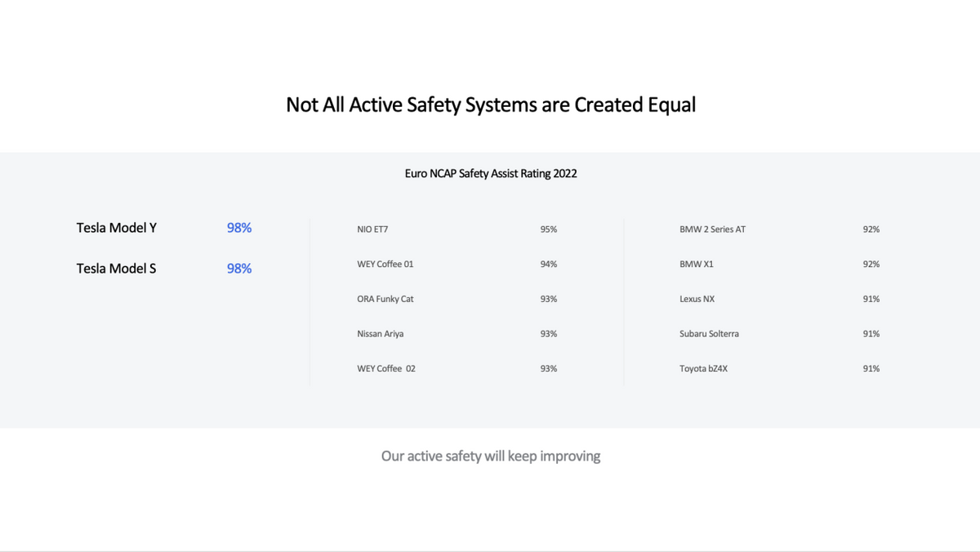
Task: Click the ORA Funky Cat entry
Action: (385, 299)
